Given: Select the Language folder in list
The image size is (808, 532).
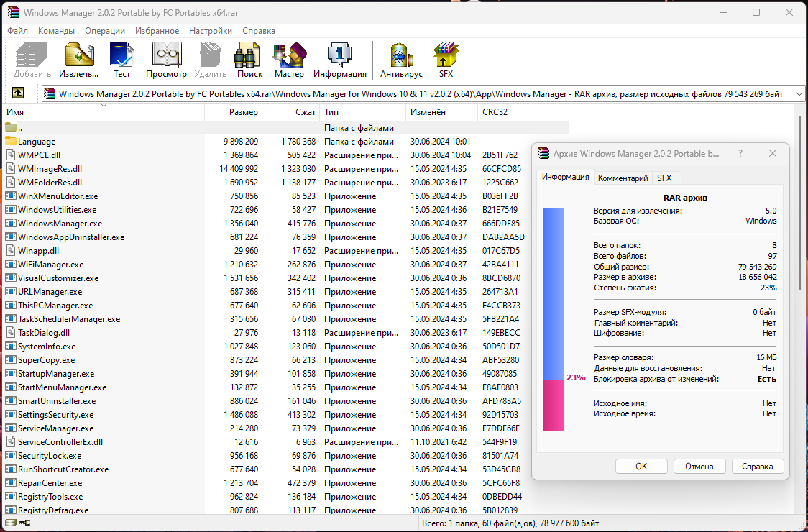Looking at the screenshot, I should point(37,142).
